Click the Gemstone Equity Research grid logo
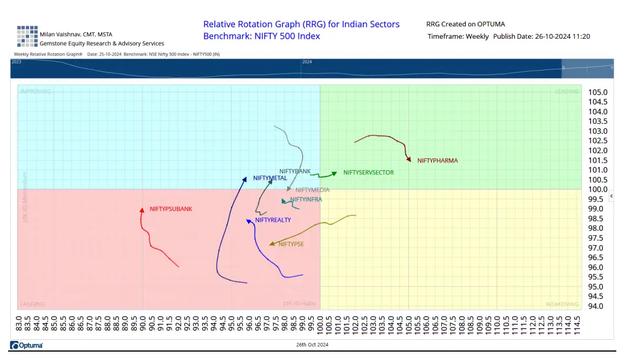The image size is (626, 364). [27, 36]
